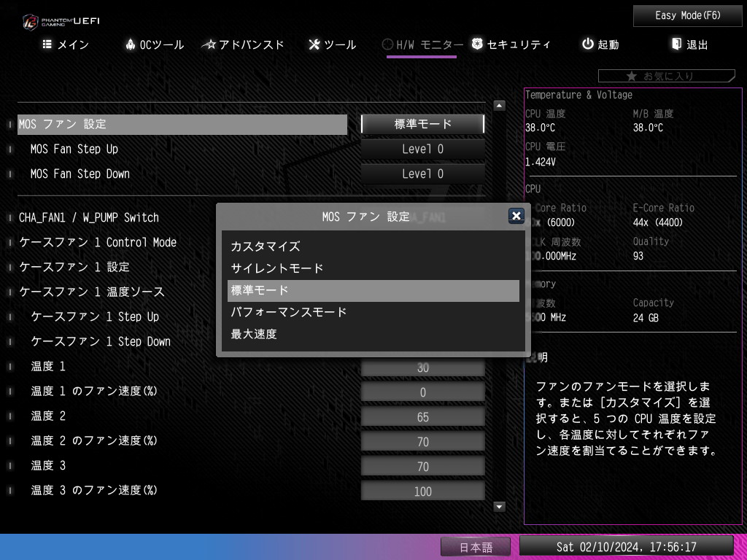The height and width of the screenshot is (560, 747).
Task: Open お気に入り favorites button
Action: click(x=665, y=76)
